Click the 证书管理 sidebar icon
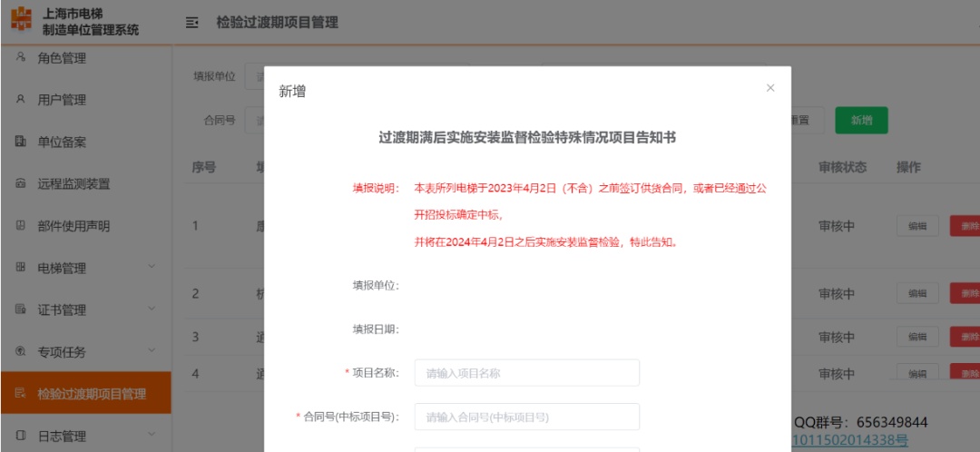 21,310
